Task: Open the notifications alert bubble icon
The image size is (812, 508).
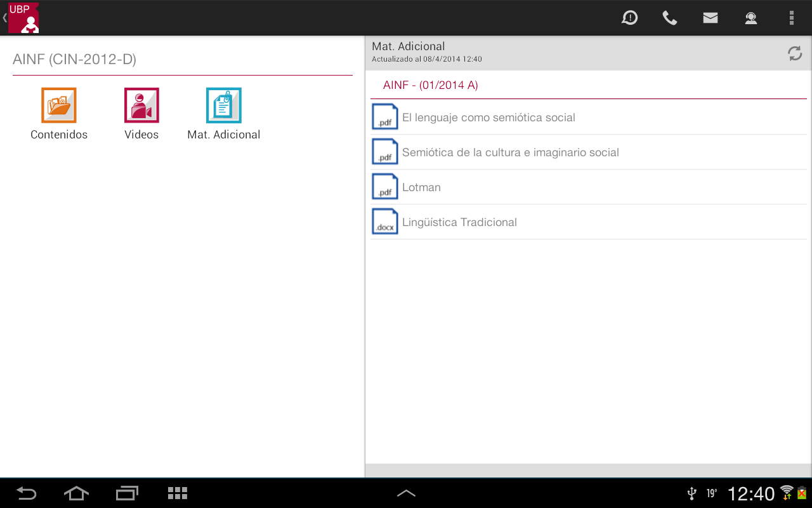Action: (x=629, y=18)
